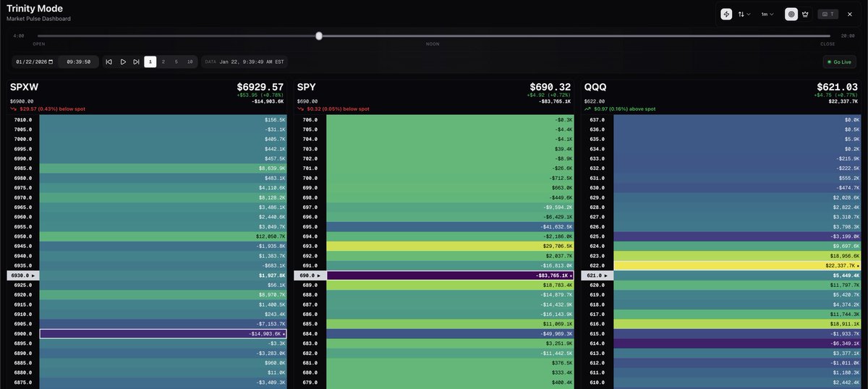Viewport: 868px width, 389px height.
Task: Click the Trinity Mode title
Action: 34,9
